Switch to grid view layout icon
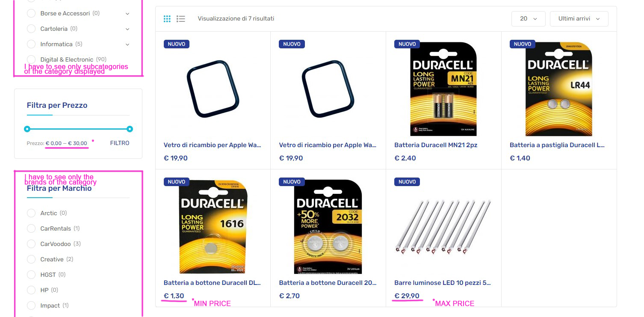This screenshot has width=644, height=317. [x=167, y=19]
